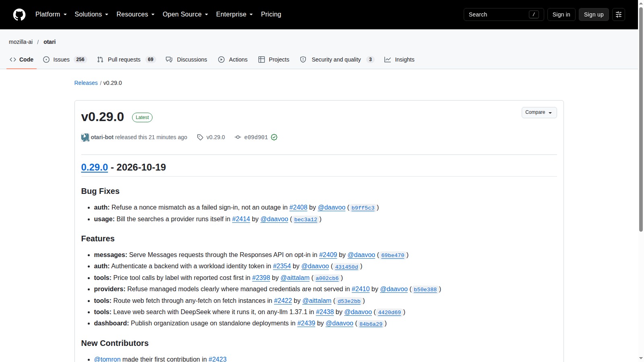Click the commit icon beside e09d901
644x362 pixels.
pyautogui.click(x=238, y=137)
